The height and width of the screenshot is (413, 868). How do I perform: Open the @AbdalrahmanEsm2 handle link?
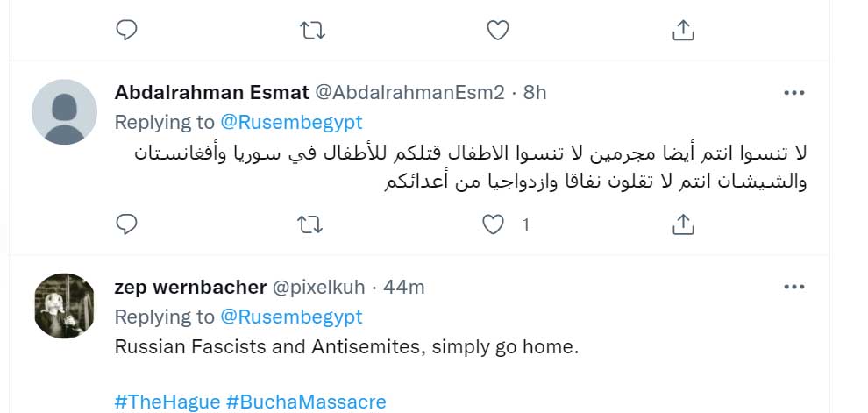(409, 92)
